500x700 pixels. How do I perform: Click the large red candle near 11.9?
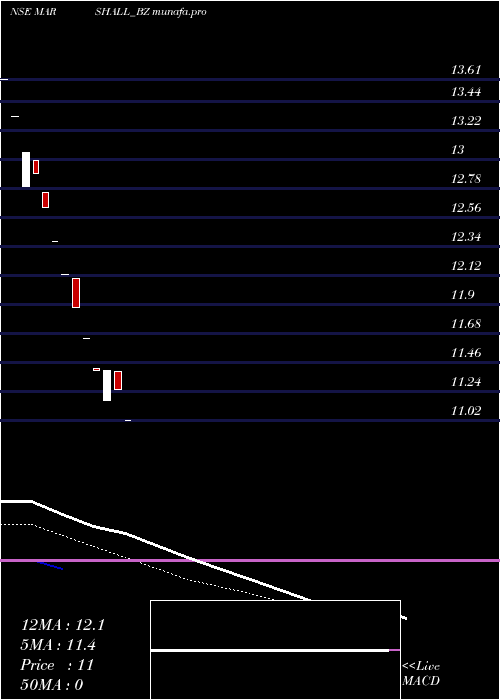(x=76, y=293)
